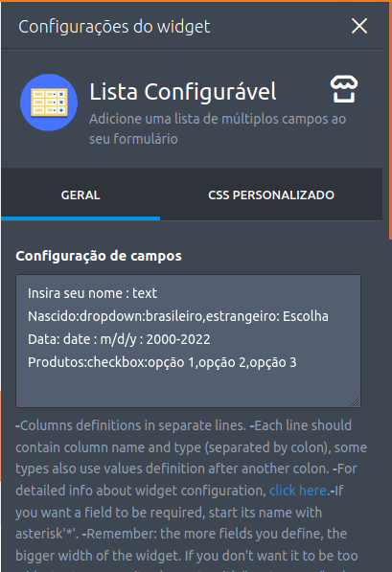Click the orange vertical scrollbar thumb
The height and width of the screenshot is (572, 392).
390,121
